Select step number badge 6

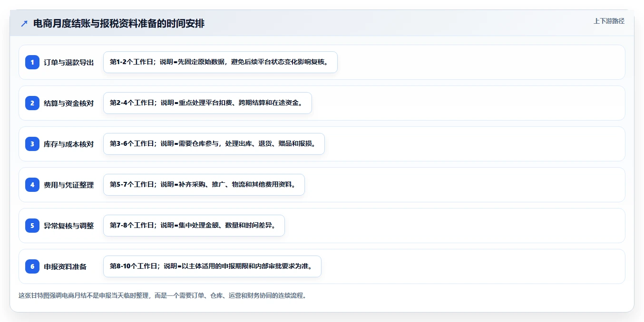[32, 266]
